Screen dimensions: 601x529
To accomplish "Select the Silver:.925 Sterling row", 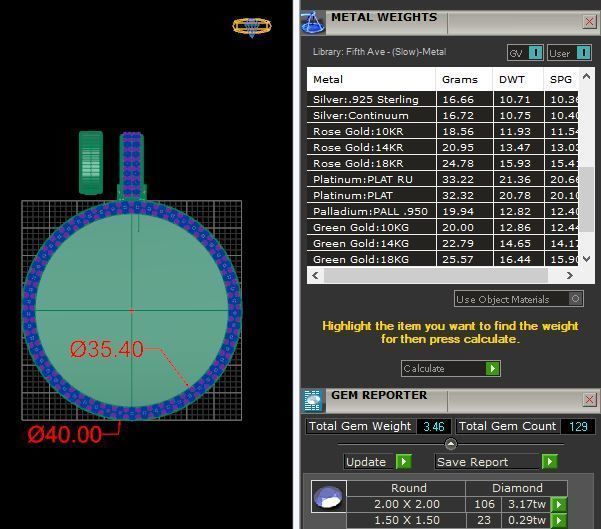I will pyautogui.click(x=443, y=99).
